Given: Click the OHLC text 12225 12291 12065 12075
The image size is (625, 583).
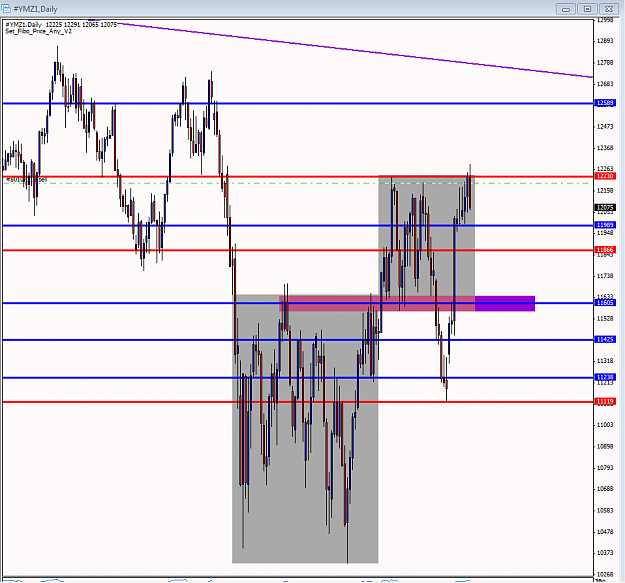Looking at the screenshot, I should 81,25.
